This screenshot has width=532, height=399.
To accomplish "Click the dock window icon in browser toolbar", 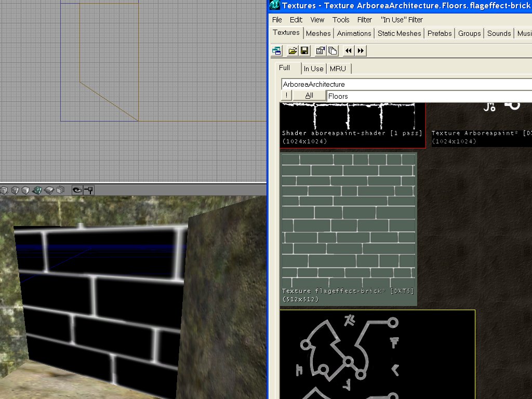I will tap(276, 50).
